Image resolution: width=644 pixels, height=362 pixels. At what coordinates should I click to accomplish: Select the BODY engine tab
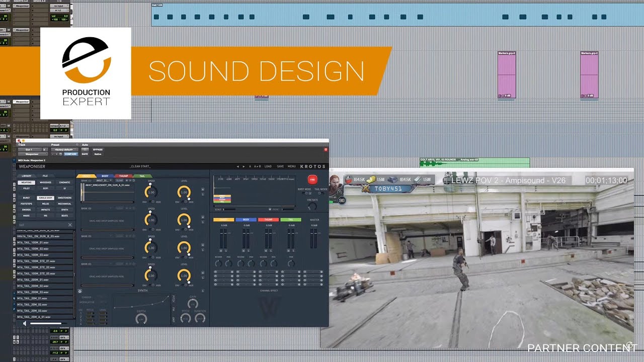[105, 176]
